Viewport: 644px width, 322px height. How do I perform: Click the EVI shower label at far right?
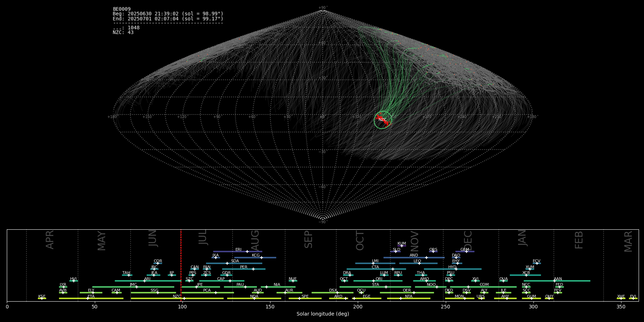[x=633, y=297]
